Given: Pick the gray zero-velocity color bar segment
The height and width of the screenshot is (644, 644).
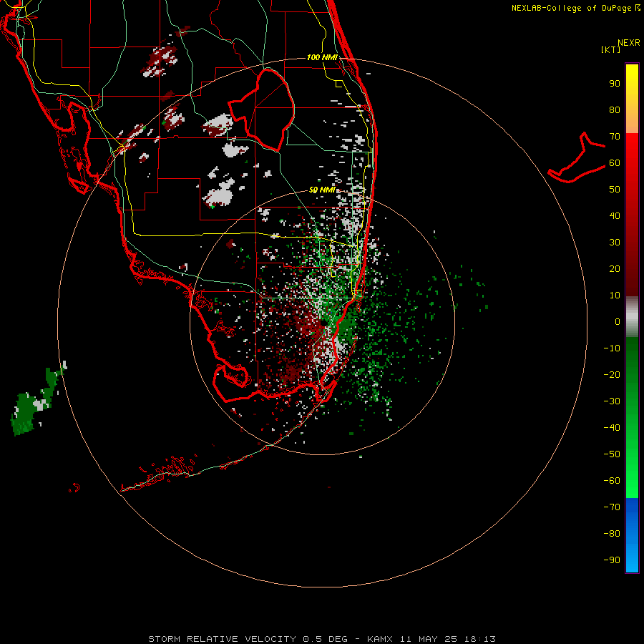Looking at the screenshot, I should click(632, 317).
